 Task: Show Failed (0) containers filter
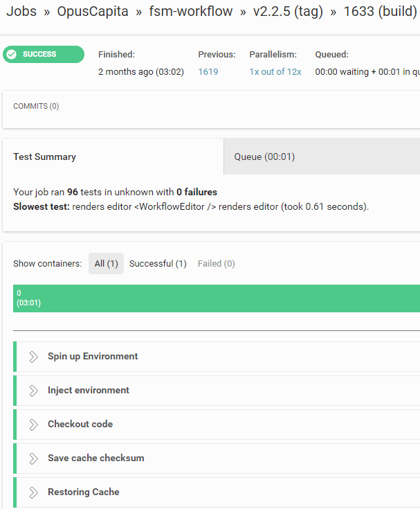(216, 264)
